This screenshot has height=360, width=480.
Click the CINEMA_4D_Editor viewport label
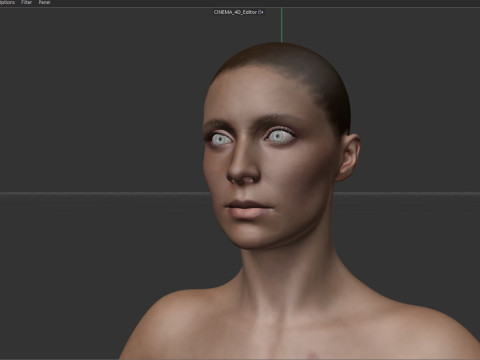click(235, 12)
